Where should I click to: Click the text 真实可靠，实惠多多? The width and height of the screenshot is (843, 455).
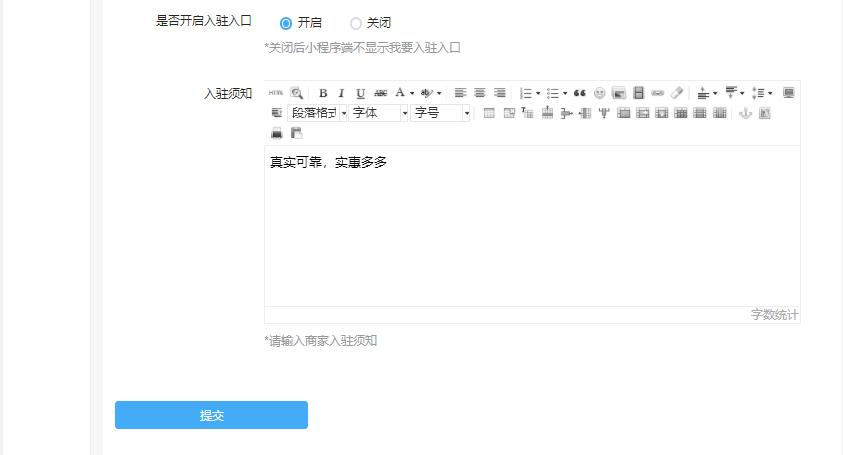coord(328,162)
